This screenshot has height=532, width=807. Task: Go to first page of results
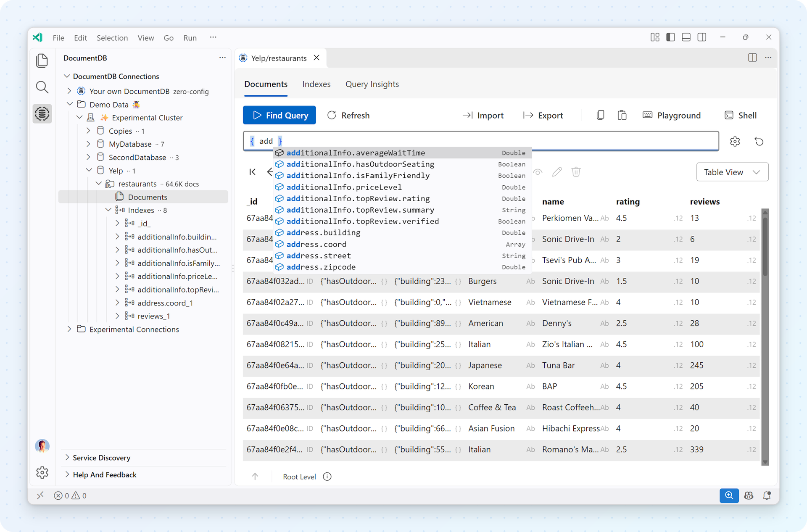point(252,172)
